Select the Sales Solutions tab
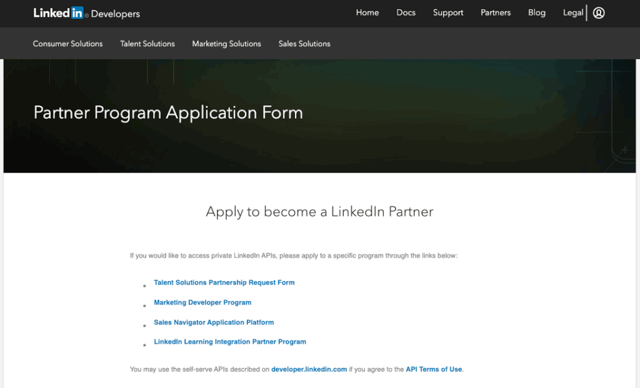 [304, 44]
